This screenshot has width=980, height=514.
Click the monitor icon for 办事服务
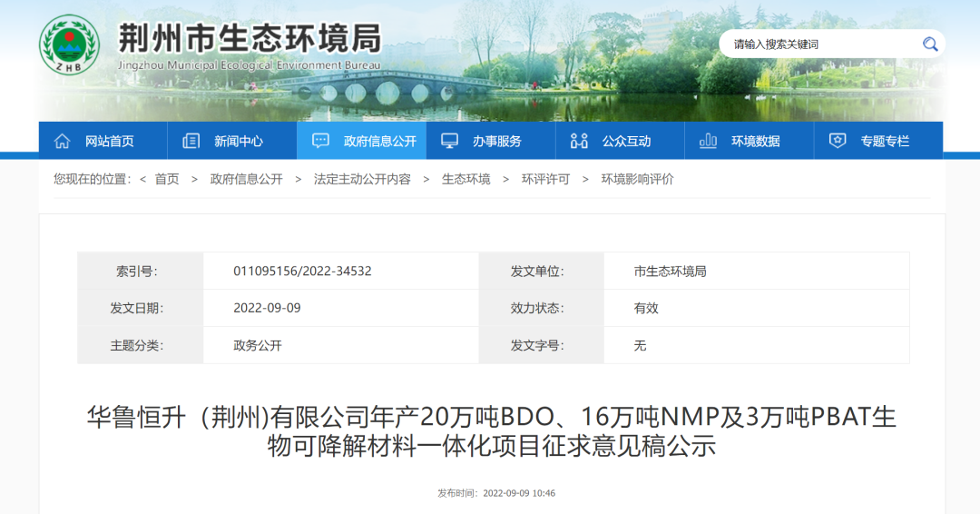[x=450, y=141]
